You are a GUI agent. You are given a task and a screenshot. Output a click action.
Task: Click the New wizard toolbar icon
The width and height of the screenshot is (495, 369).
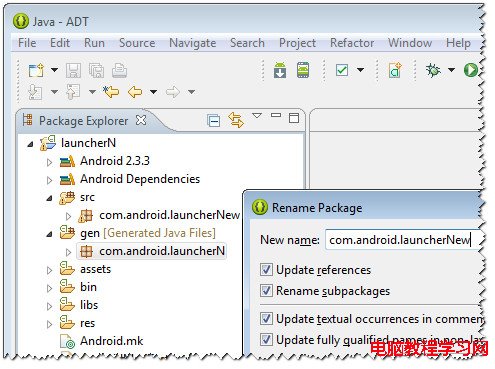coord(36,70)
